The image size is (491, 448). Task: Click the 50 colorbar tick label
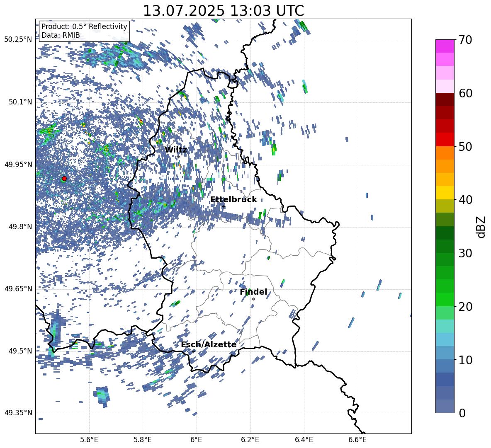coord(465,146)
